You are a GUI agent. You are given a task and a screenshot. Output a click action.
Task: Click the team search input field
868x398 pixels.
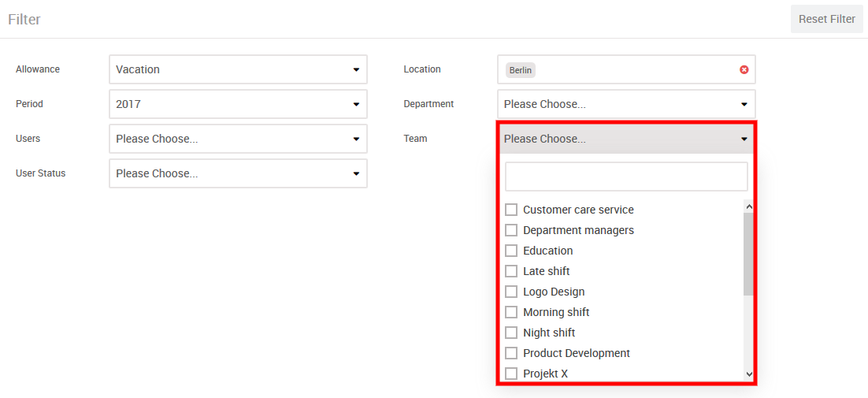(626, 177)
